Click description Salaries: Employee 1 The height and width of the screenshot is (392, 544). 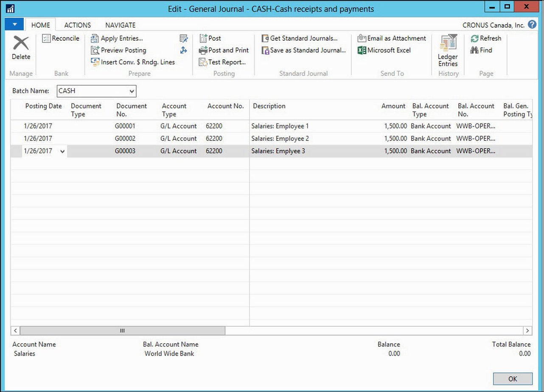click(x=280, y=126)
